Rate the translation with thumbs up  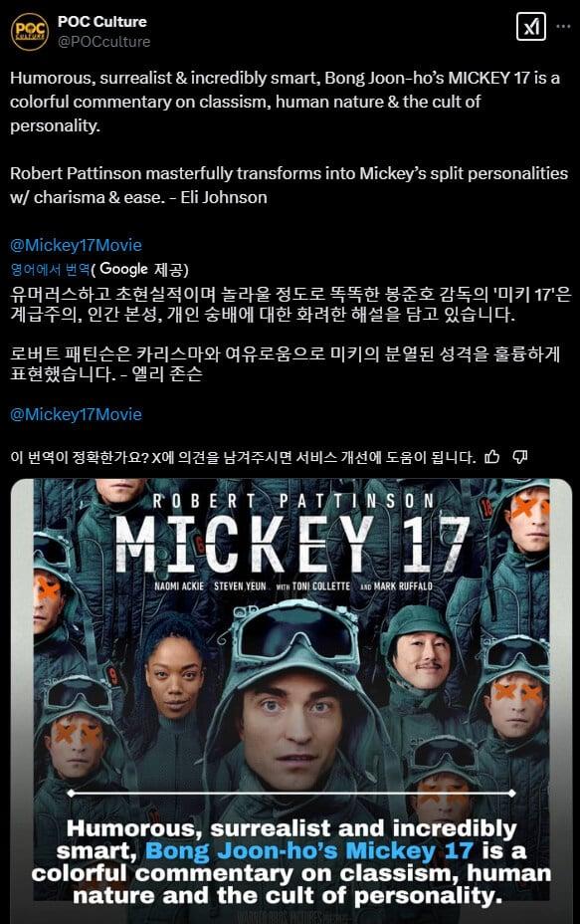[491, 457]
